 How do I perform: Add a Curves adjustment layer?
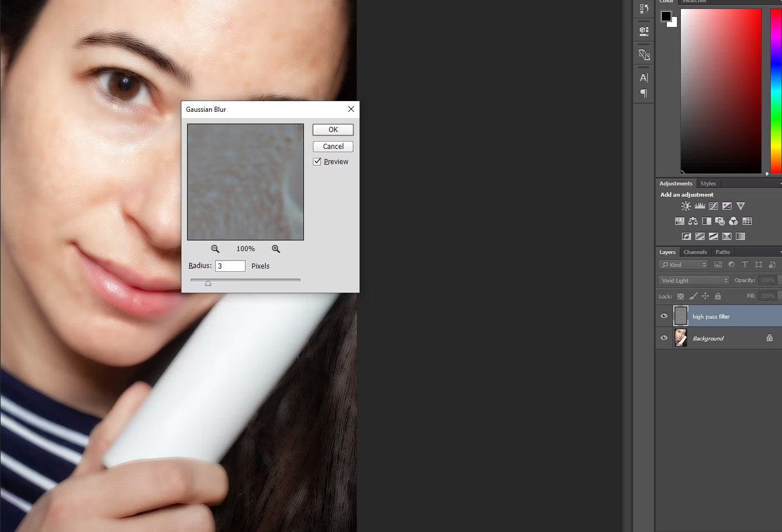point(713,206)
